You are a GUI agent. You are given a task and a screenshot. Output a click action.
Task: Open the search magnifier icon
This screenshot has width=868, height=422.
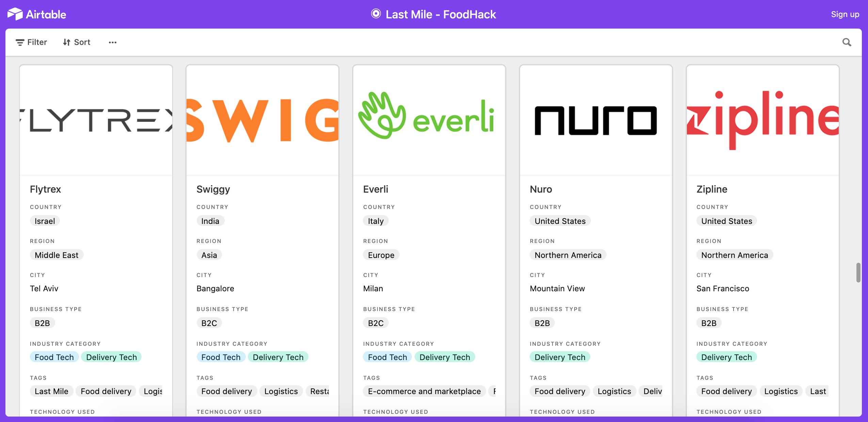[x=847, y=42]
